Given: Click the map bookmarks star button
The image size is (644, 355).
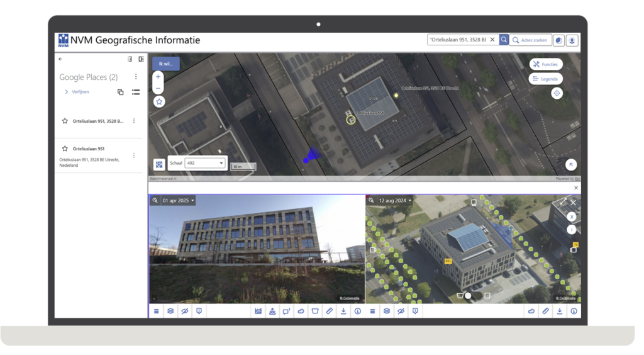Looking at the screenshot, I should coord(159,101).
